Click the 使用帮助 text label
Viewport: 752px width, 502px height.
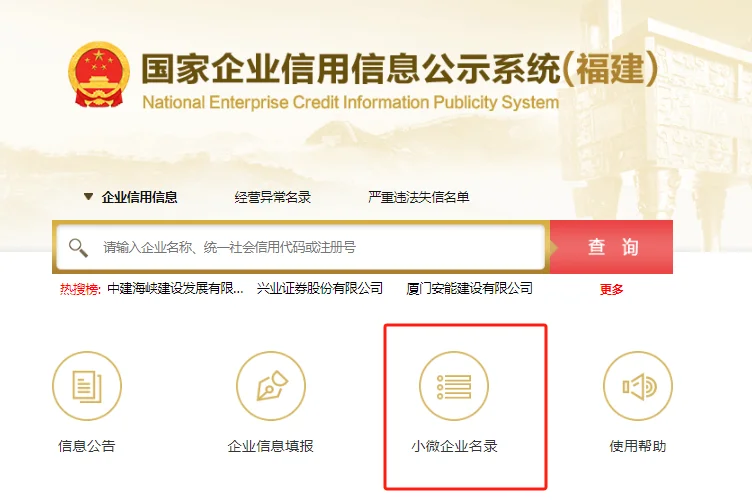[638, 446]
